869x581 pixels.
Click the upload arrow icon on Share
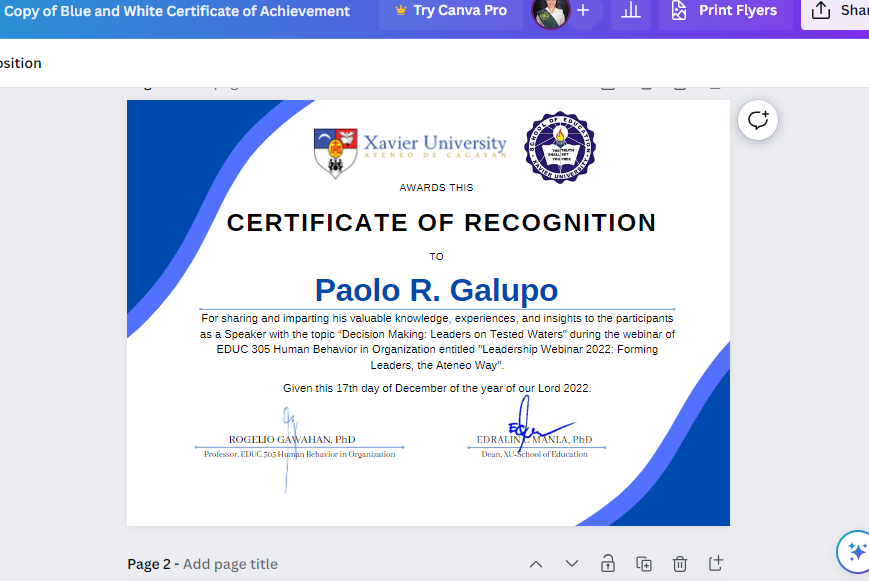tap(821, 11)
